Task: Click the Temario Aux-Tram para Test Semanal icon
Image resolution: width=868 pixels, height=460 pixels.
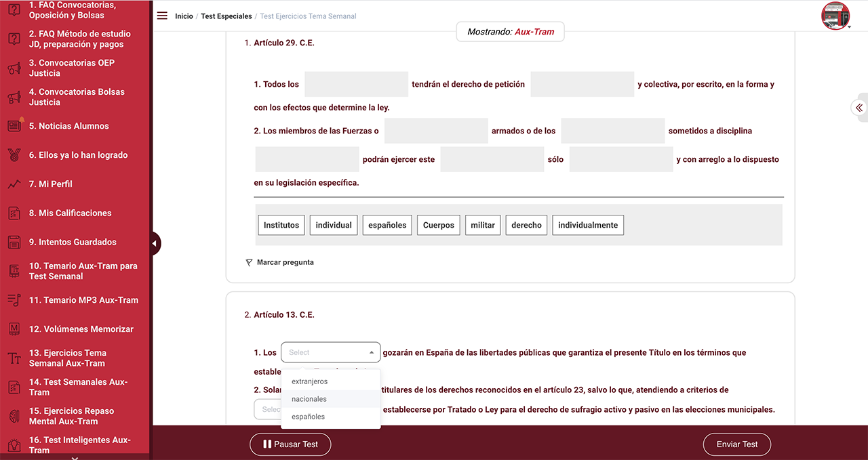Action: [14, 271]
